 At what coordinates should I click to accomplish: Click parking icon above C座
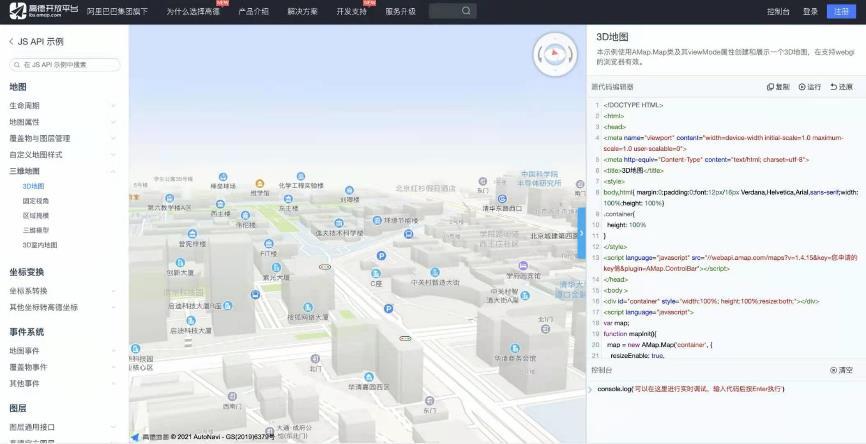click(x=381, y=255)
